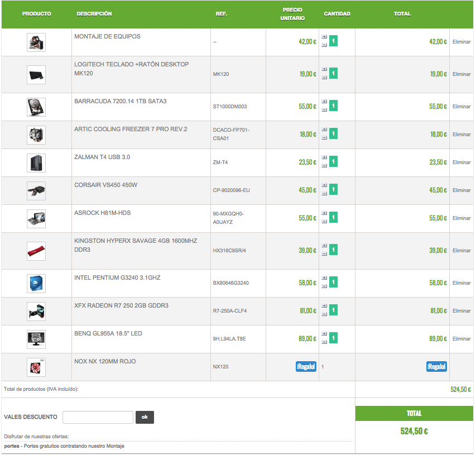Open Corsair power supply thumbnail

click(36, 191)
